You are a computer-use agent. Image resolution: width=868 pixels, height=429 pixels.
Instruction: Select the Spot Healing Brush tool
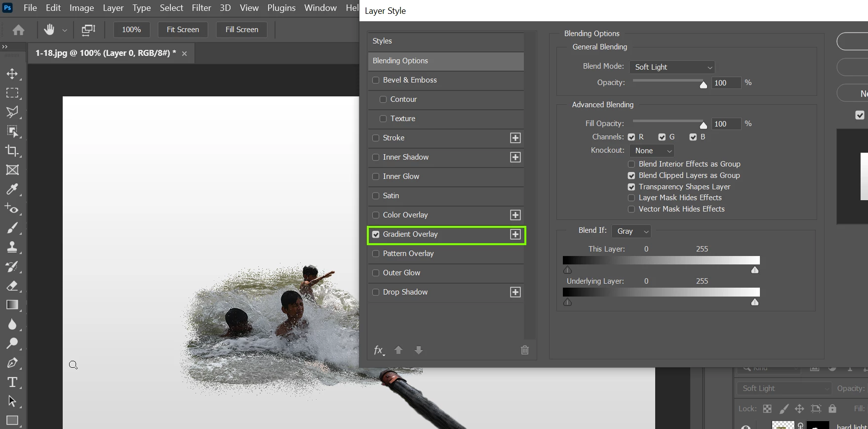[12, 209]
